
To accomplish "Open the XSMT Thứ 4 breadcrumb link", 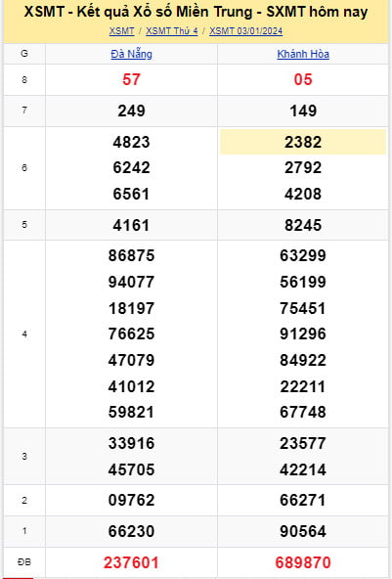I will pos(172,31).
